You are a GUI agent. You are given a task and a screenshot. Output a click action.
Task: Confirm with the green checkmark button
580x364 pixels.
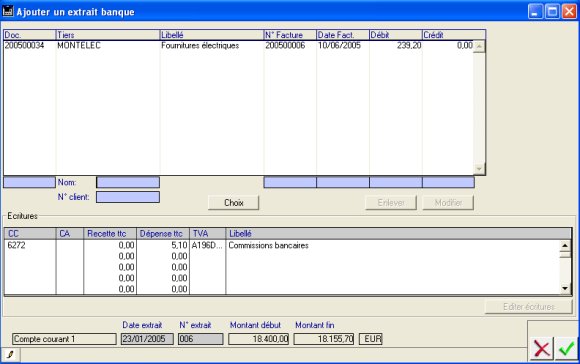566,348
